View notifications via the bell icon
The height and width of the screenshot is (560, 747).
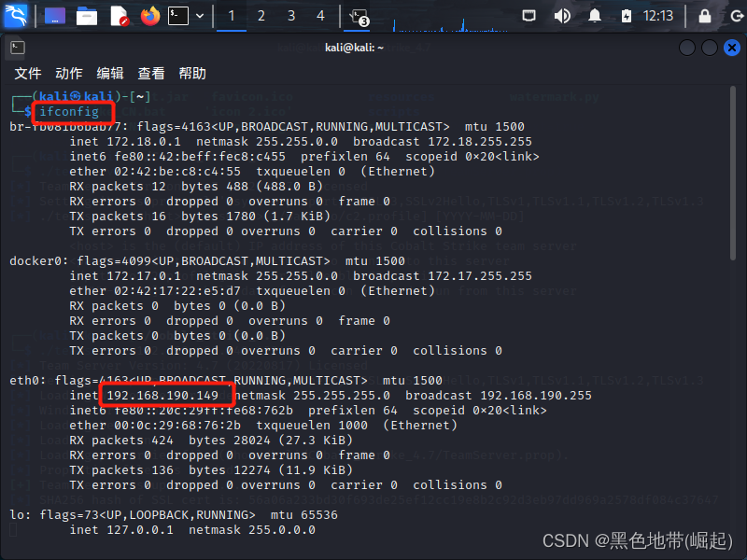pos(594,14)
